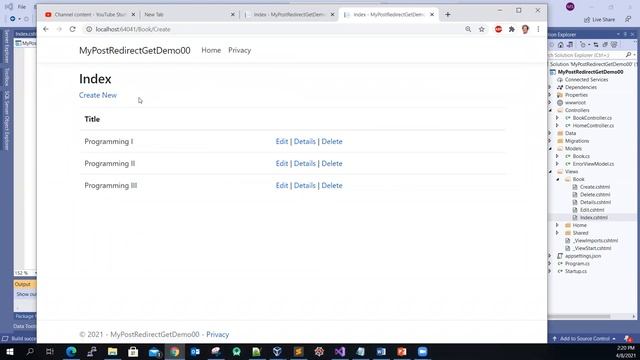View Details of Programming III
Screen dimensions: 640x360
(304, 185)
